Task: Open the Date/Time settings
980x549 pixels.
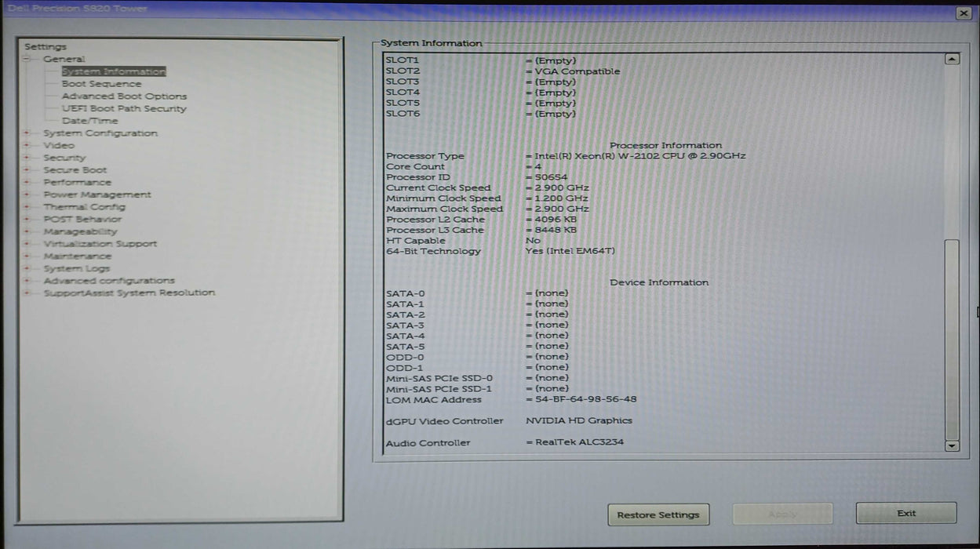Action: pos(89,121)
